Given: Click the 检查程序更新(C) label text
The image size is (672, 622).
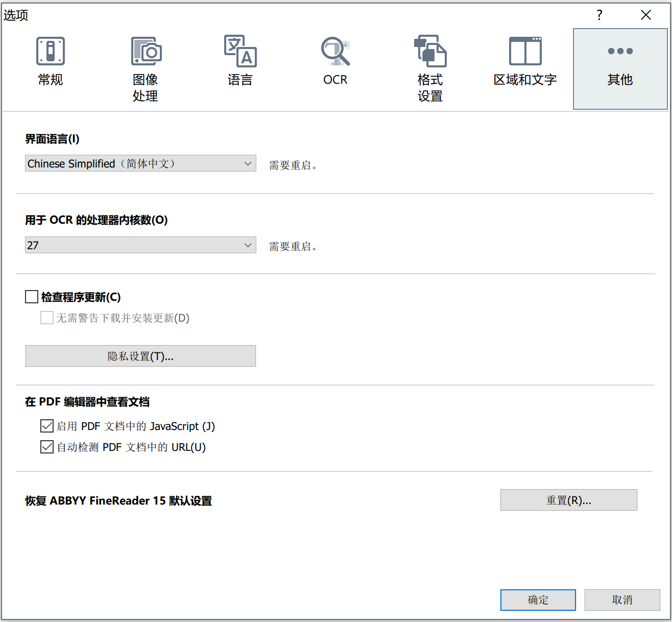Looking at the screenshot, I should click(81, 297).
